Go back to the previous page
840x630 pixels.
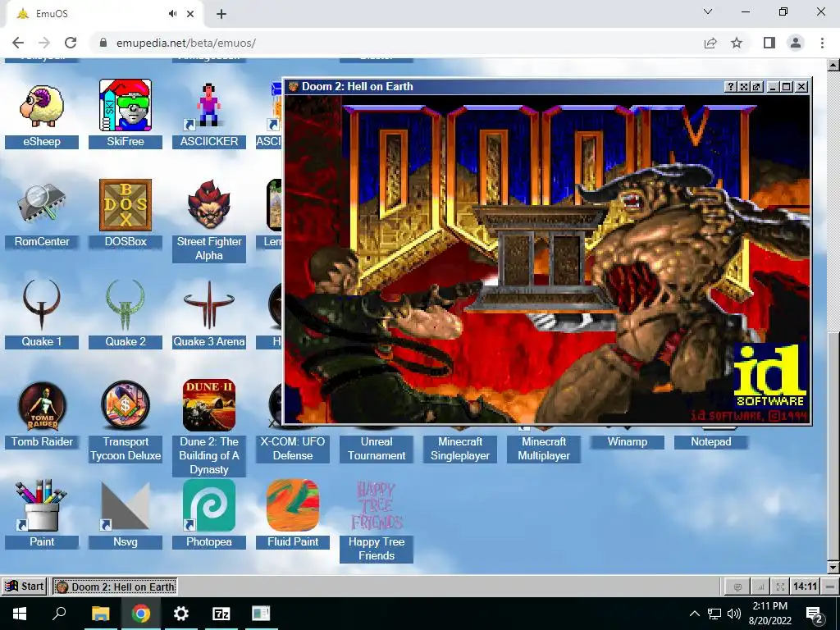18,43
